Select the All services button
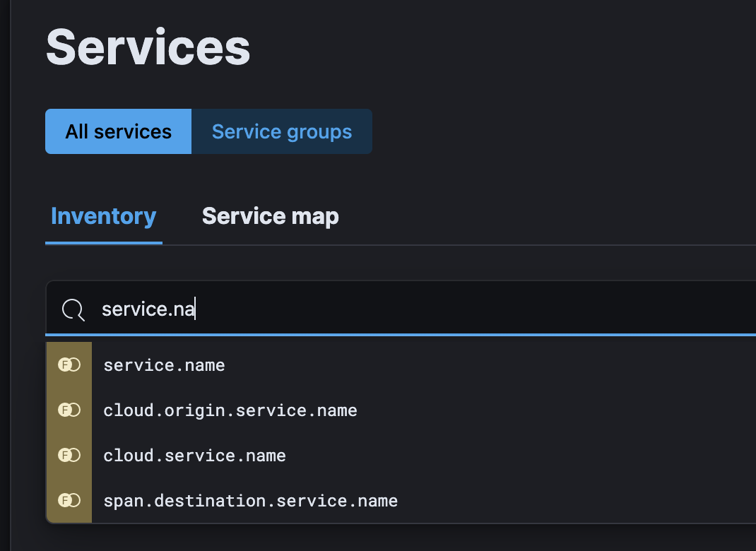The image size is (756, 551). (118, 131)
